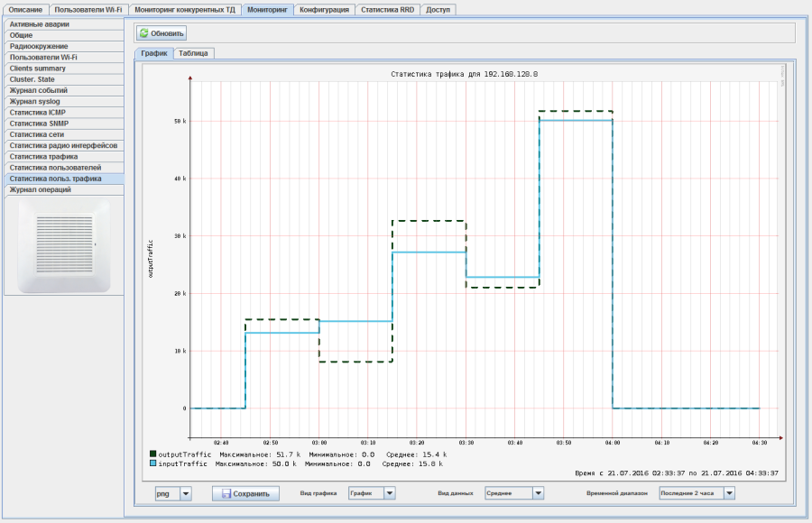Open the Вид данных dropdown
Viewport: 812px width, 523px height.
pyautogui.click(x=538, y=493)
